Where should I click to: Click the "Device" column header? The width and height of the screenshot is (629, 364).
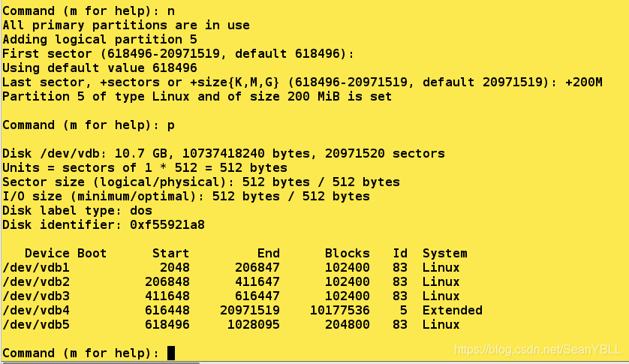point(47,253)
